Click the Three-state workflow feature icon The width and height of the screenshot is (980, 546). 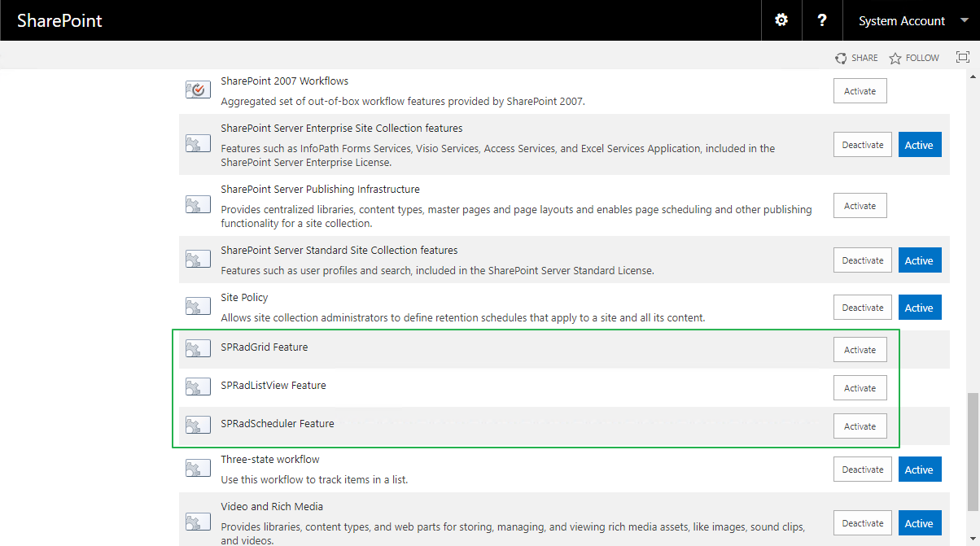[x=198, y=469]
